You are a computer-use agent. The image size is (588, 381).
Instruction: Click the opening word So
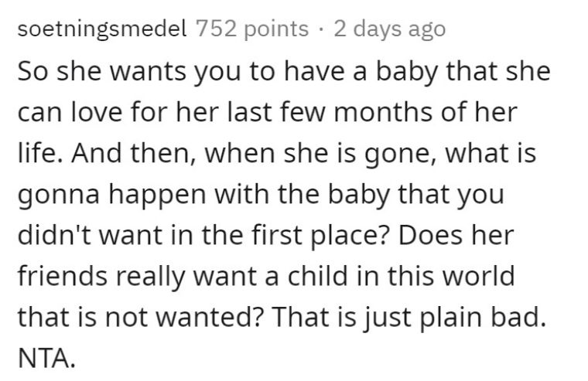pos(33,71)
